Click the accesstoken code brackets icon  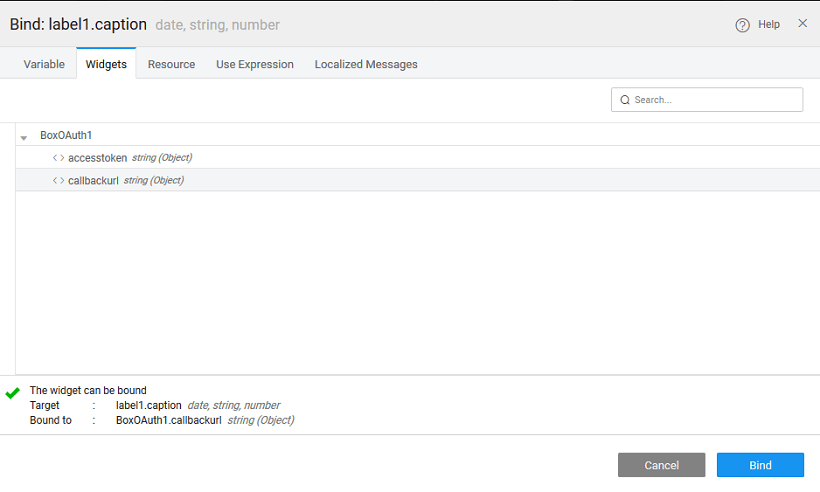coord(58,158)
